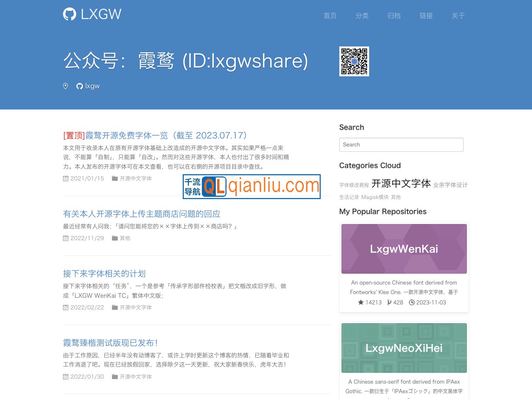Click the GitHub logo beside LXGW
This screenshot has width=532, height=399.
pos(70,14)
